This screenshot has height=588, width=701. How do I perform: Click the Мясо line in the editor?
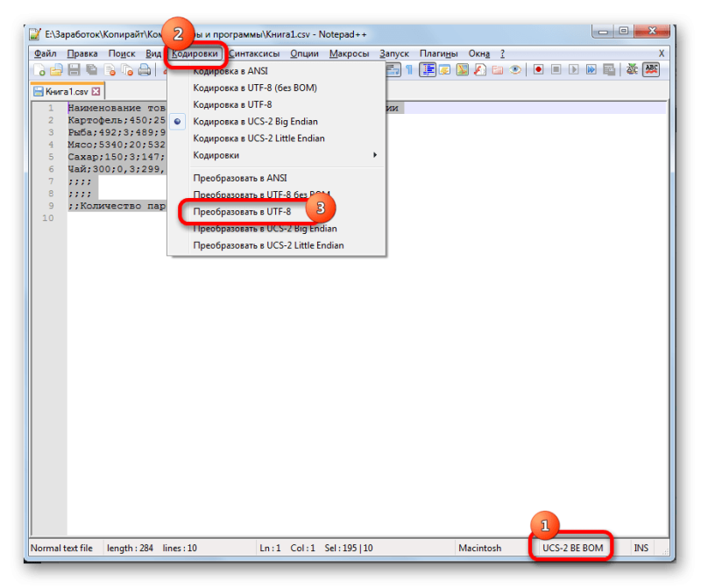pos(117,145)
